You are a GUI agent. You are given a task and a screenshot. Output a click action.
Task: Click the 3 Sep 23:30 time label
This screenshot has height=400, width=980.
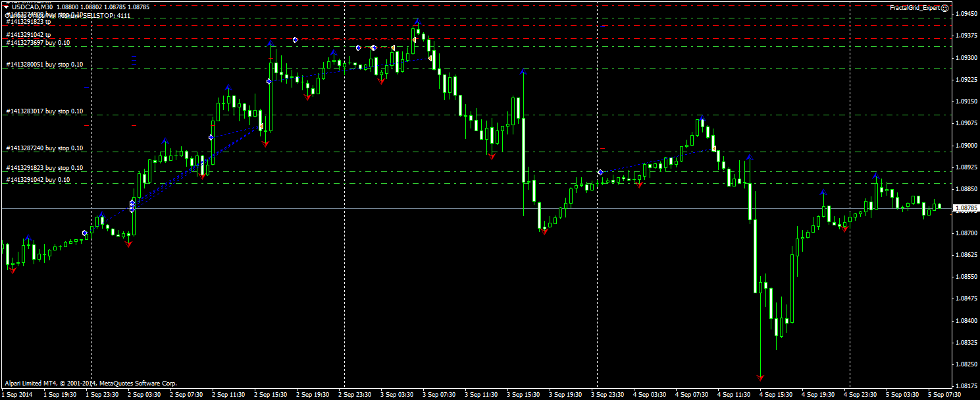point(609,395)
